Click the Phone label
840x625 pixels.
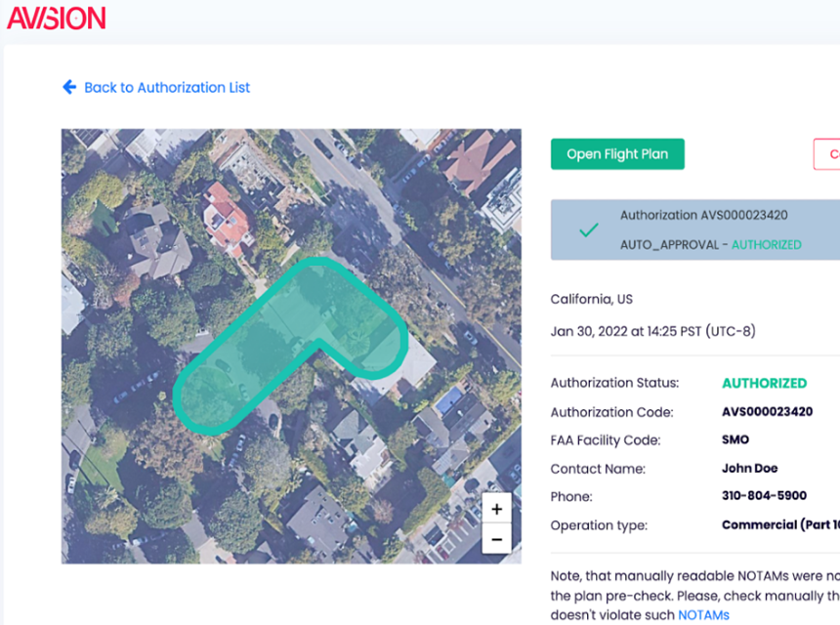(571, 496)
